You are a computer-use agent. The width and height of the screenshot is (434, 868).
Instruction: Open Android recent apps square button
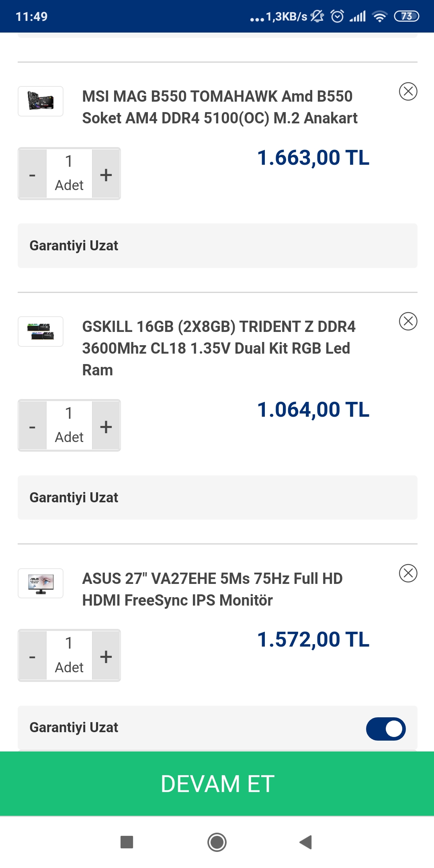[127, 842]
